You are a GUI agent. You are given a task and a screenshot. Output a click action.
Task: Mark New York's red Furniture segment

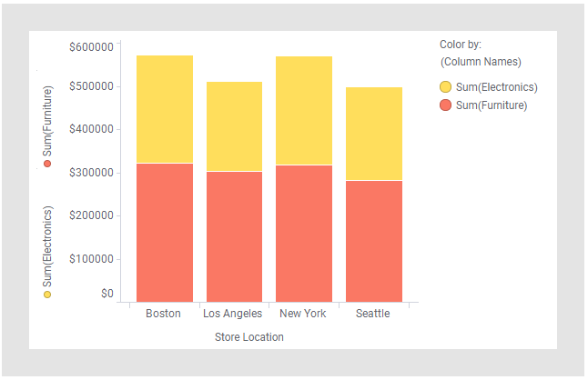click(304, 234)
